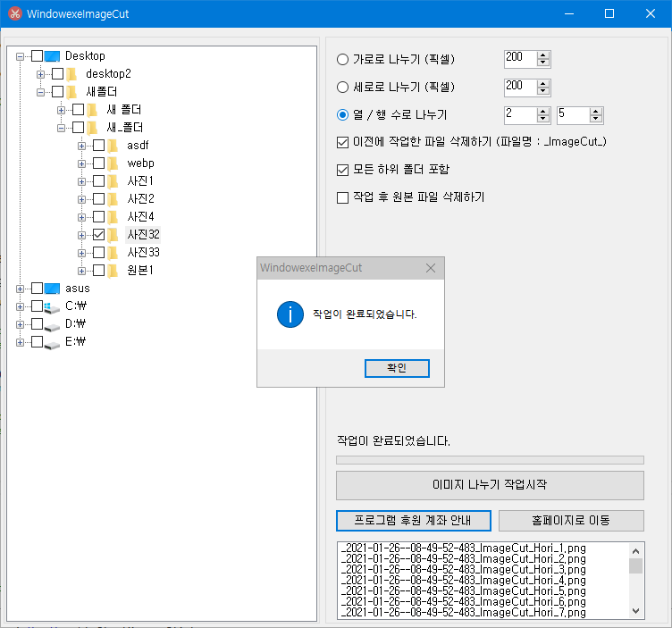Expand the 사진32 folder node
672x628 pixels.
coord(81,235)
